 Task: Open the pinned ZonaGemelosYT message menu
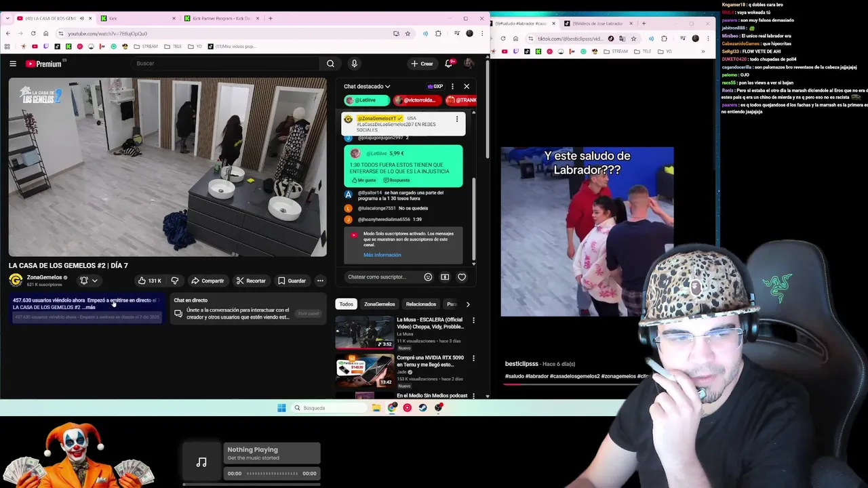click(457, 119)
